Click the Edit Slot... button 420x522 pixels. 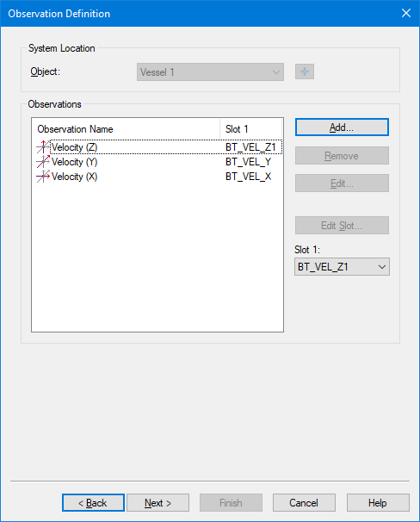[x=342, y=226]
